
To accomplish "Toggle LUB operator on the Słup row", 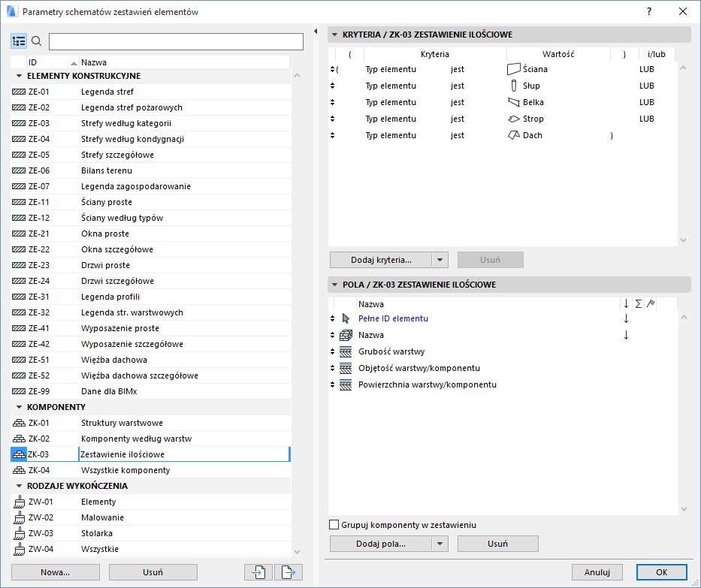I will coord(646,86).
